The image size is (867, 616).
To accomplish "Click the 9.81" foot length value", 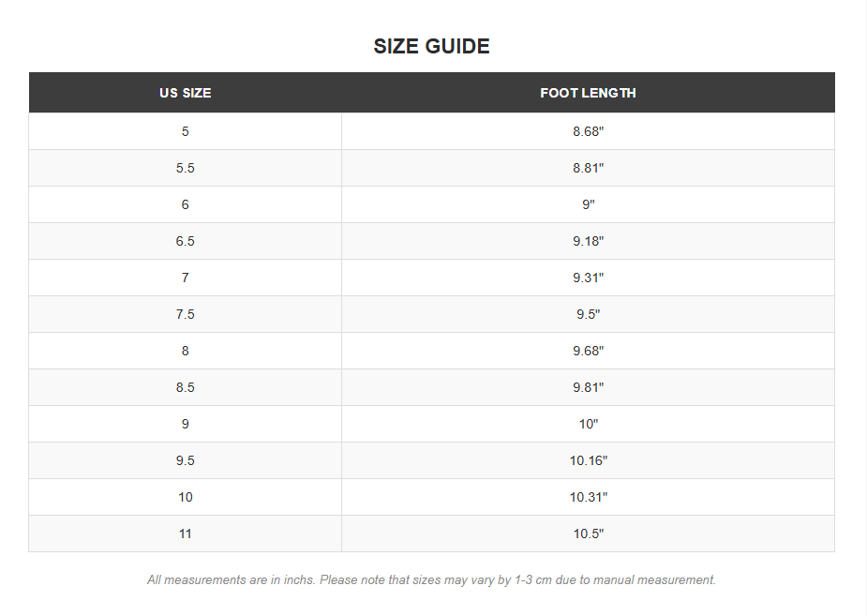I will coord(588,387).
